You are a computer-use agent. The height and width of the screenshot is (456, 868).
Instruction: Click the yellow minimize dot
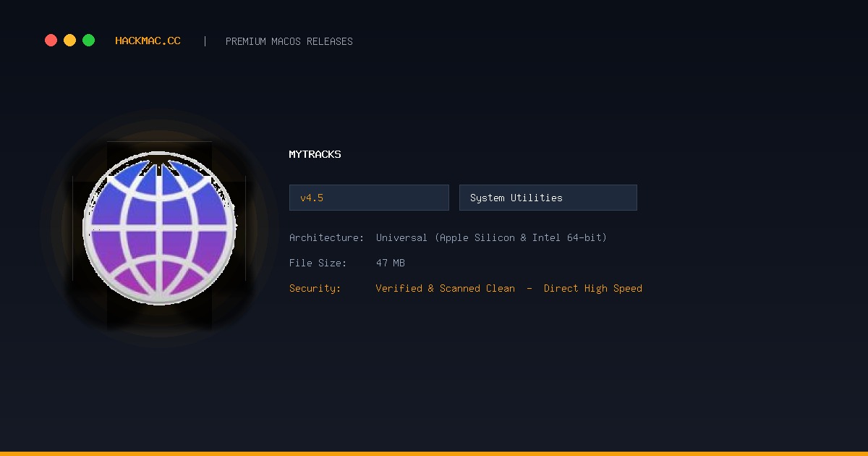coord(69,41)
